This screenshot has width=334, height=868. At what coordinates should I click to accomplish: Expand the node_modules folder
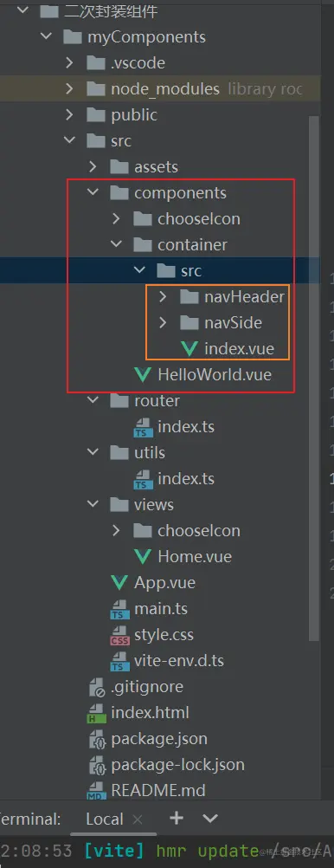69,88
